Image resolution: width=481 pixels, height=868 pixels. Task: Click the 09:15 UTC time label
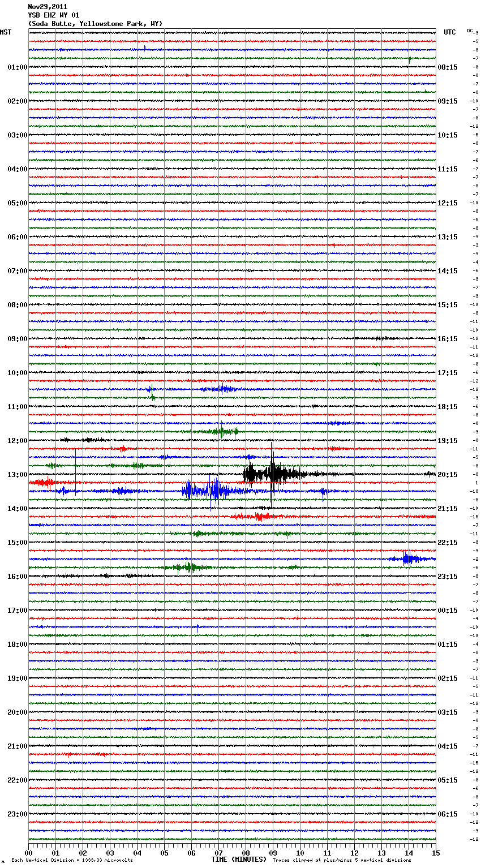coord(448,101)
